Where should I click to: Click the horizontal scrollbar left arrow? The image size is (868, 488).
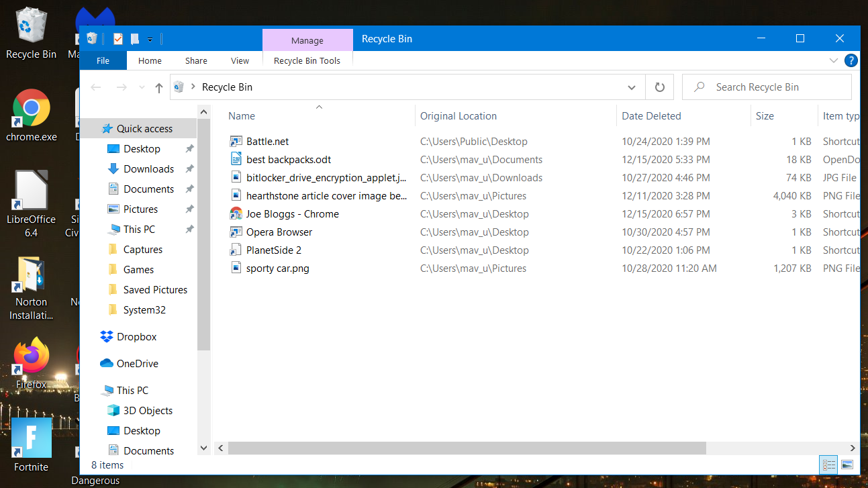tap(220, 448)
